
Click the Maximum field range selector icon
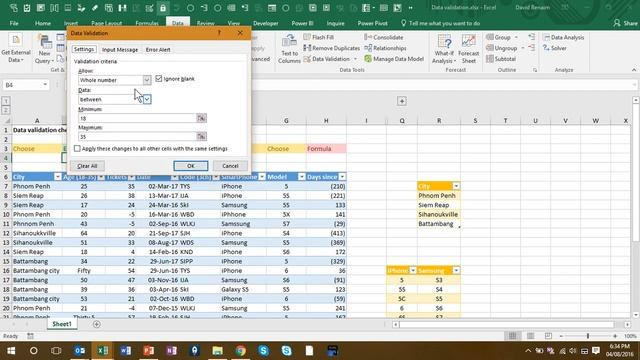[201, 136]
